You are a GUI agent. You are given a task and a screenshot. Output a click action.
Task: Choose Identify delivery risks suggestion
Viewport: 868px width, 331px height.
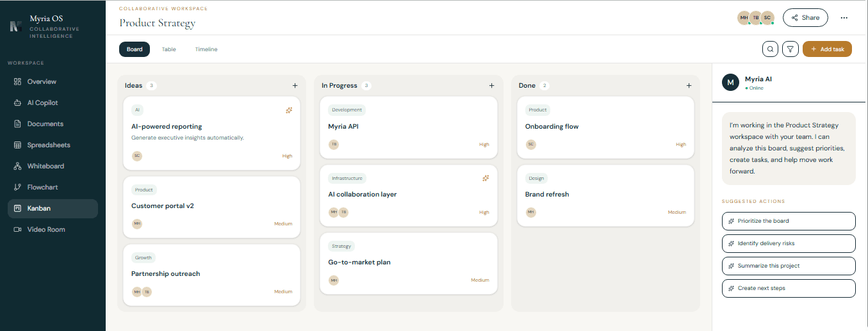[789, 243]
